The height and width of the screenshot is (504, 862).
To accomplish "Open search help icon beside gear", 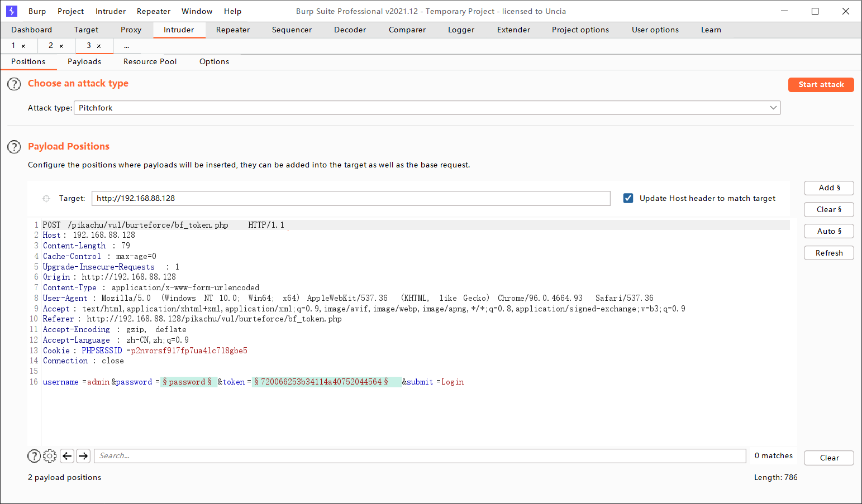I will 34,456.
